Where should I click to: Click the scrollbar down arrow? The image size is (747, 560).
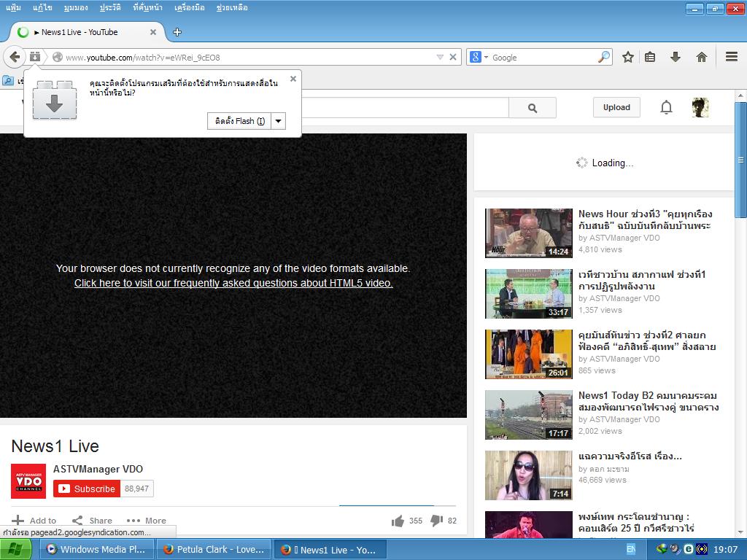click(x=741, y=532)
